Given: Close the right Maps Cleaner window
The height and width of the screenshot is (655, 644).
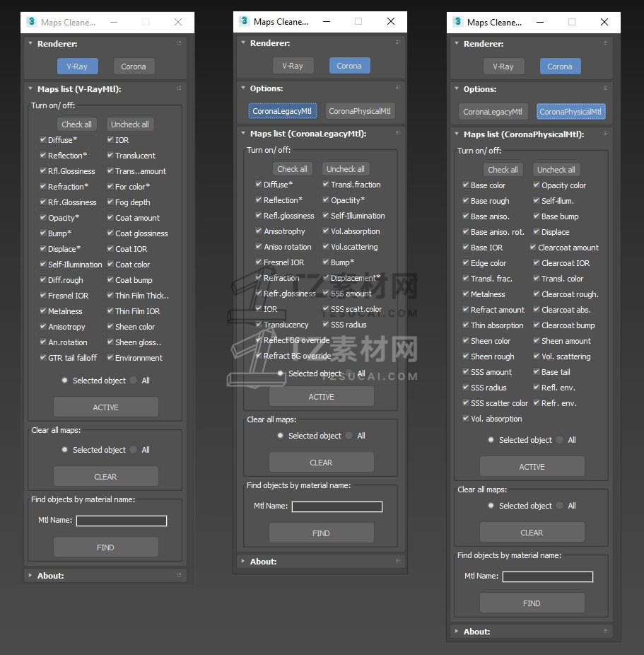Looking at the screenshot, I should (604, 22).
